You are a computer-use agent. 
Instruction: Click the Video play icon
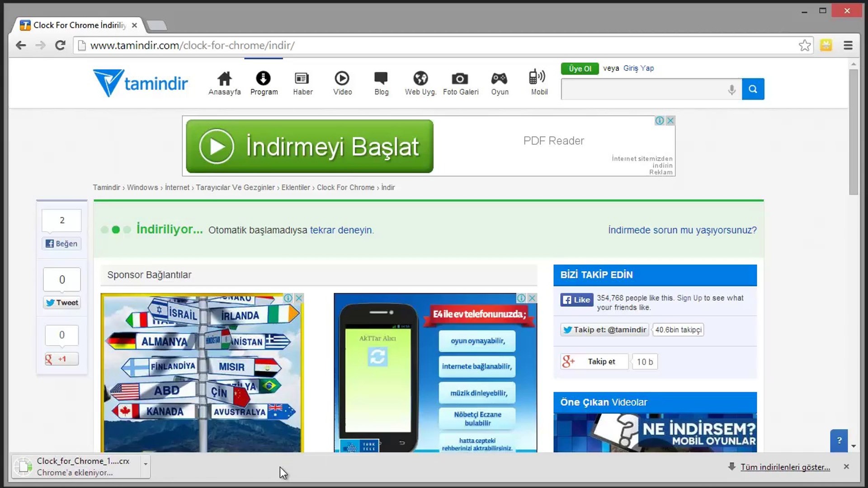(342, 79)
